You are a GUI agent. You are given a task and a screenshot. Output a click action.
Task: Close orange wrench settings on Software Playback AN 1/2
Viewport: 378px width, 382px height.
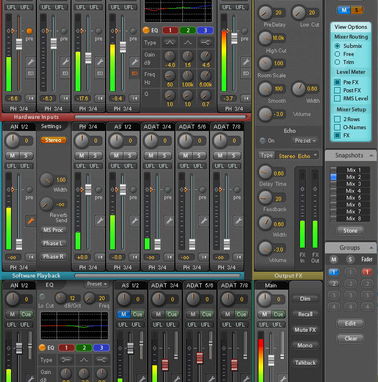coord(30,220)
